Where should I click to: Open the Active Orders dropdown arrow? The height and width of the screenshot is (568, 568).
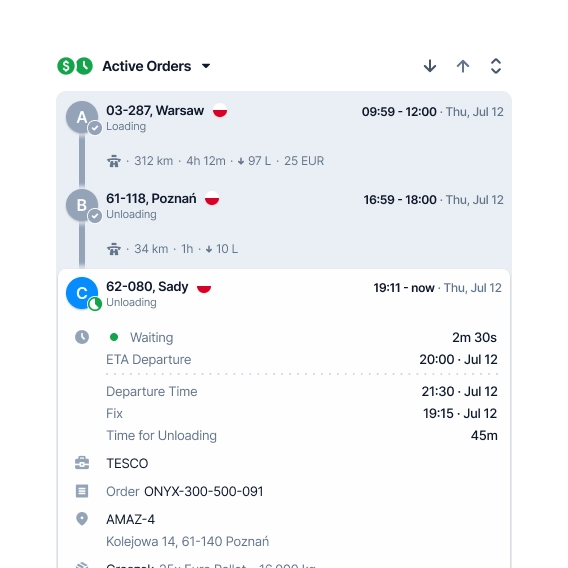pos(206,66)
